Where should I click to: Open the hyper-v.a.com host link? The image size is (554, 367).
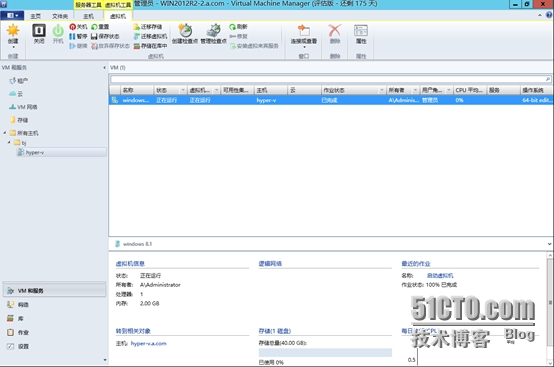pyautogui.click(x=148, y=344)
